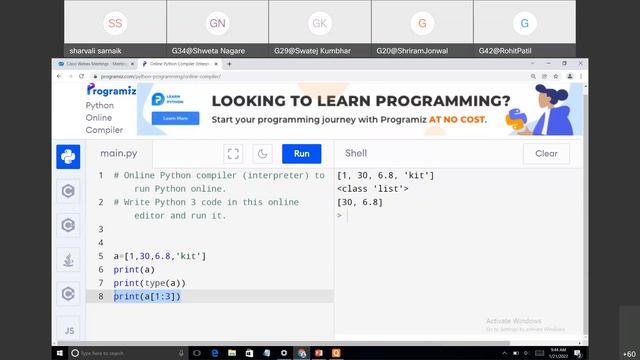
Task: Click the taskbar clock showing 9:44 AM
Action: click(x=558, y=353)
